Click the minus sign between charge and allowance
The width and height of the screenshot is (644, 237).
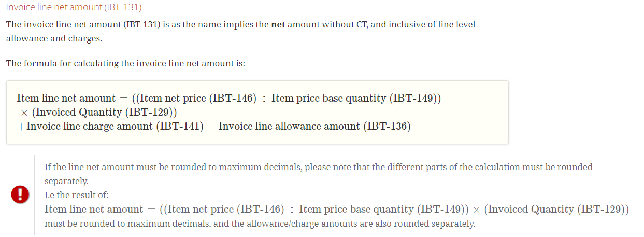click(x=211, y=127)
